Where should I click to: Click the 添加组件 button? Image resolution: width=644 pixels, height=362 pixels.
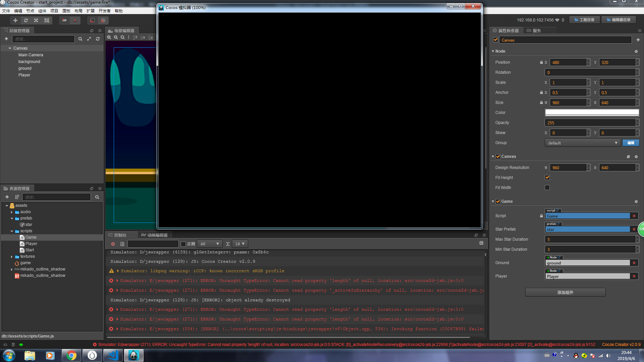[565, 293]
